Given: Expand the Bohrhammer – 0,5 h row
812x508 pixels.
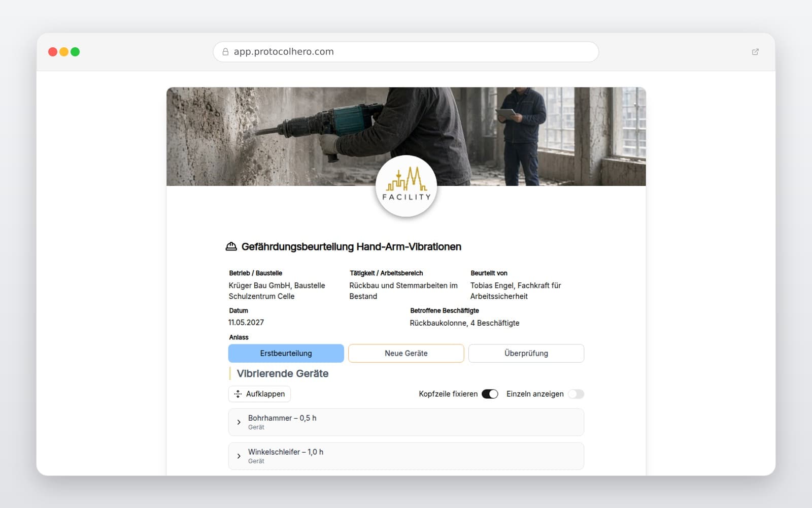Looking at the screenshot, I should (x=406, y=422).
